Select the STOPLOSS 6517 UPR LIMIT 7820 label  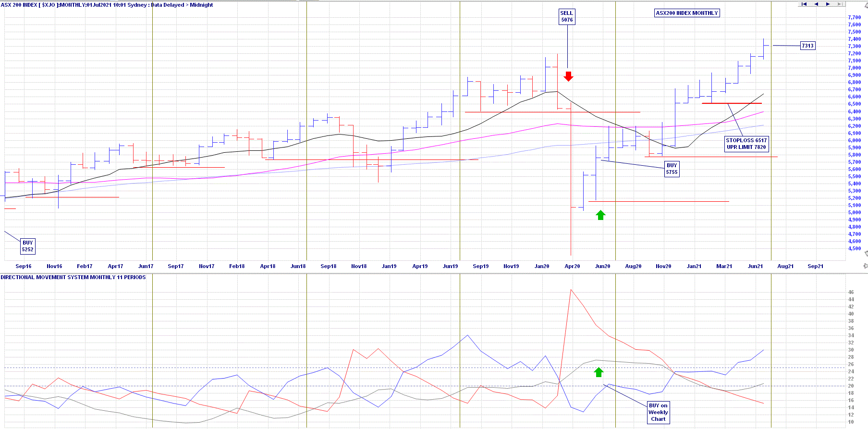746,144
